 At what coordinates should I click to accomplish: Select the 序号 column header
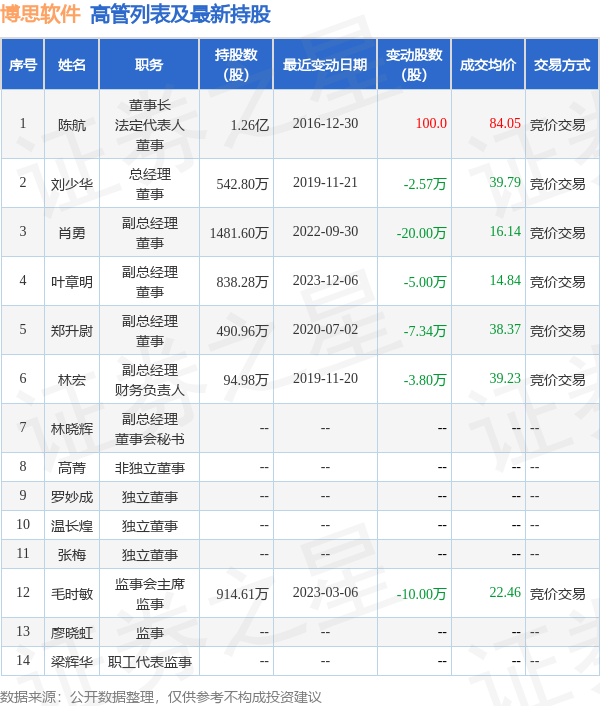[x=23, y=65]
